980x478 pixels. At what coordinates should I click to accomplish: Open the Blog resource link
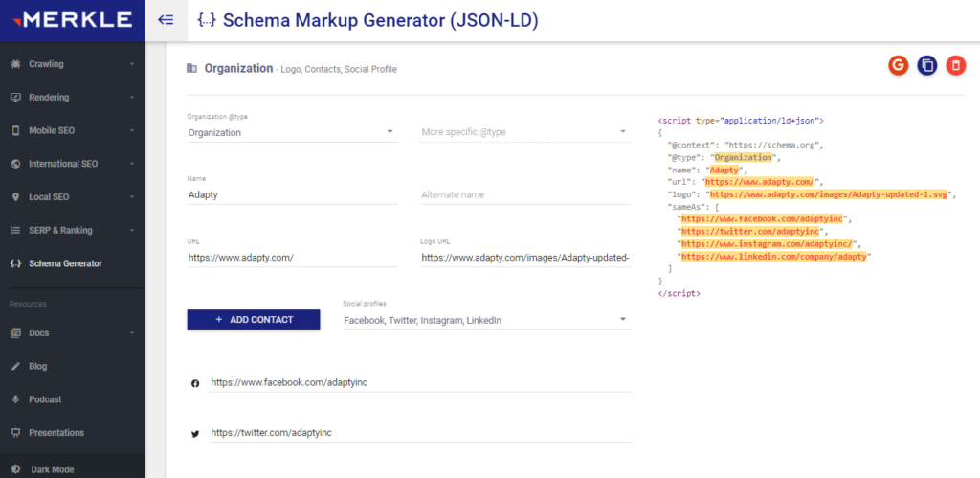37,366
